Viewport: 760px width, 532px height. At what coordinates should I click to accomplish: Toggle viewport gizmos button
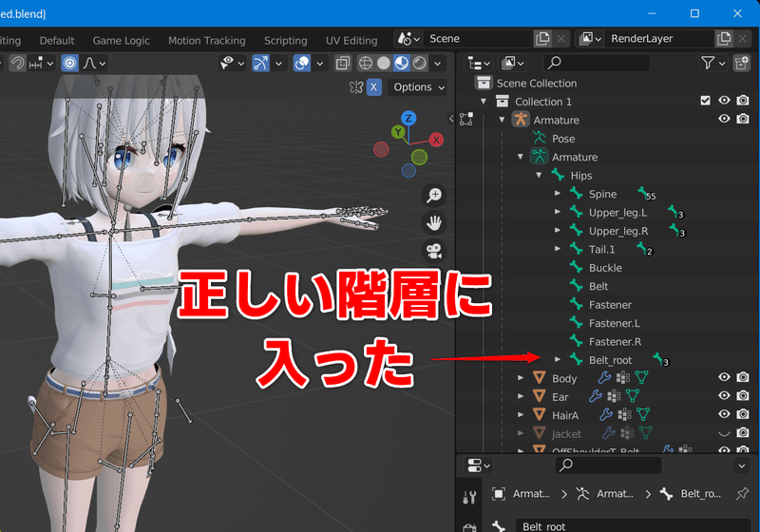pos(260,63)
